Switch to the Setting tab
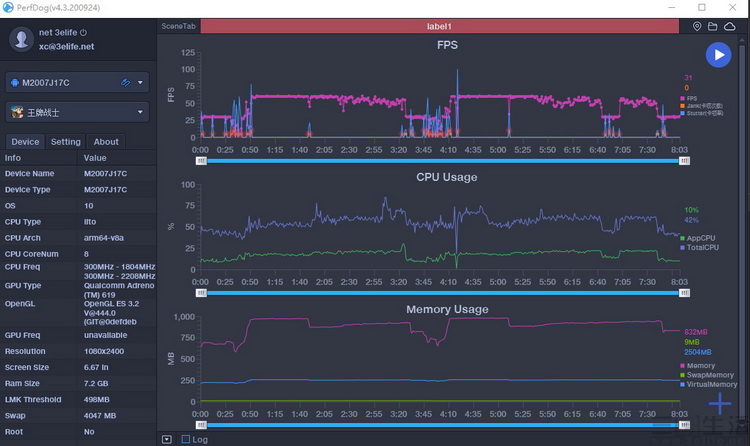 tap(66, 142)
